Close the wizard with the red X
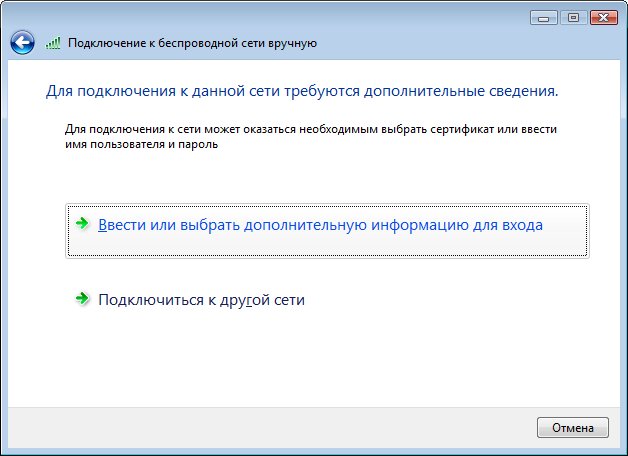Image resolution: width=628 pixels, height=456 pixels. 603,17
